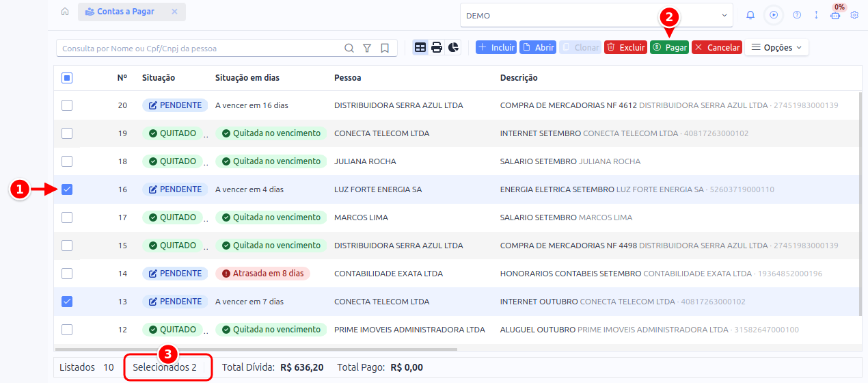Click the print icon
Viewport: 868px width, 383px height.
click(x=437, y=48)
